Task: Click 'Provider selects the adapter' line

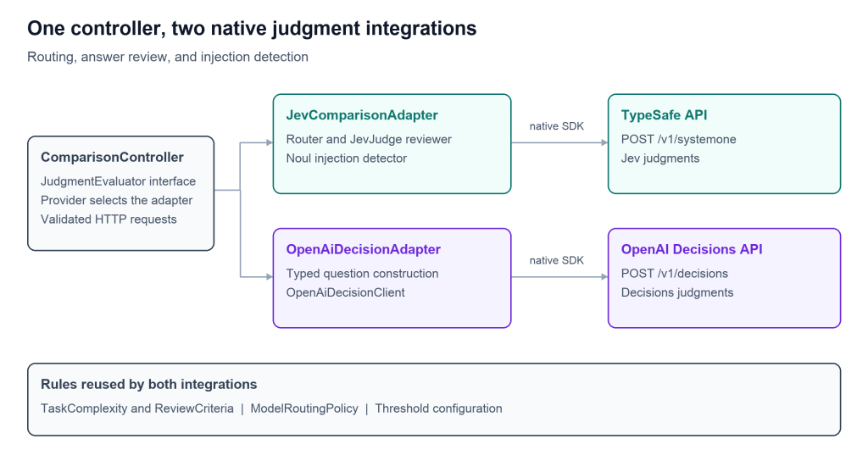Action: click(x=117, y=200)
